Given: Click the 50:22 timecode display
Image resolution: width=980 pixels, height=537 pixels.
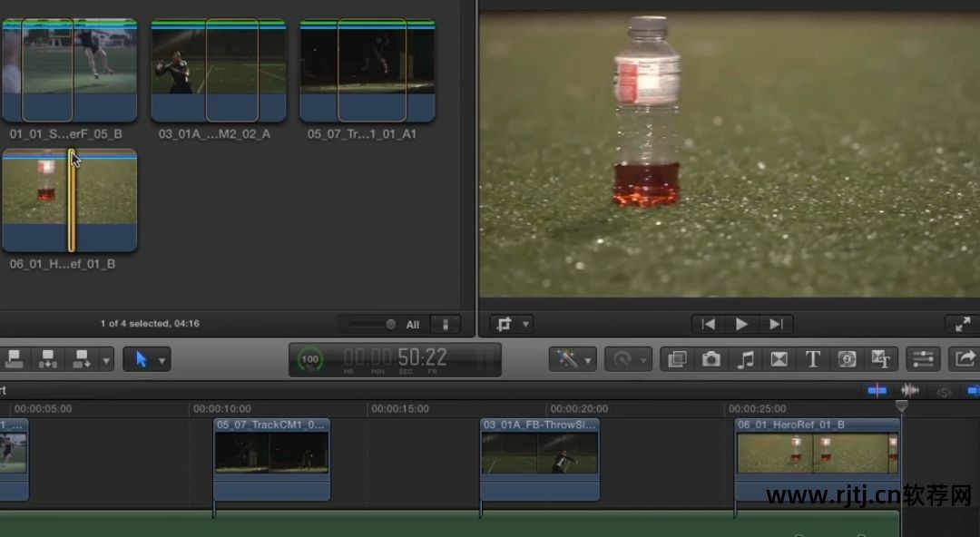Looking at the screenshot, I should pyautogui.click(x=395, y=358).
